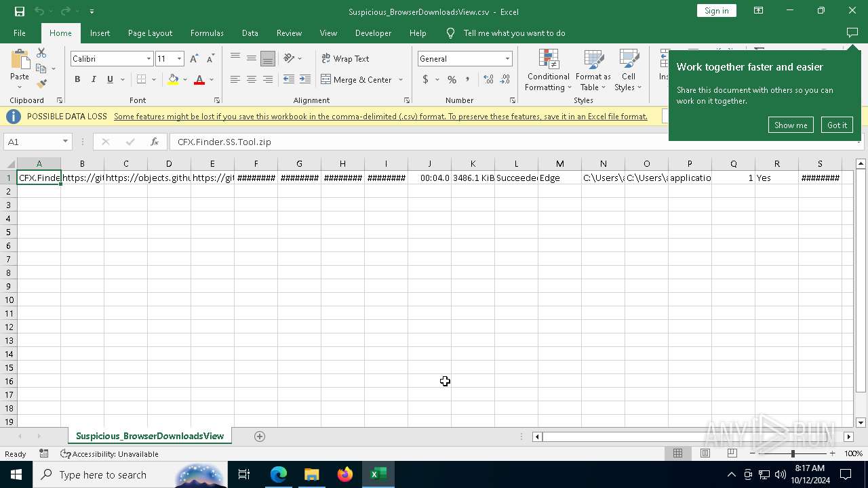This screenshot has width=868, height=488.
Task: Switch to Normal view button
Action: click(677, 453)
